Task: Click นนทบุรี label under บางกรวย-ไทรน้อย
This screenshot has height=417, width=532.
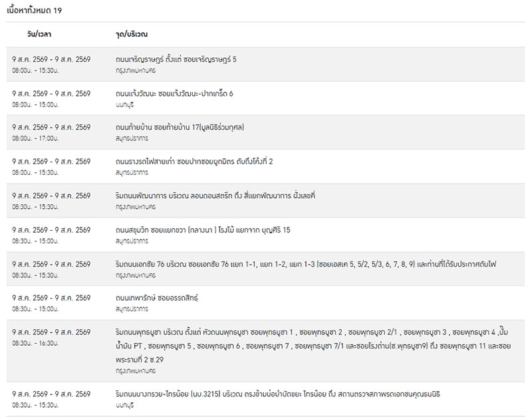Action: click(124, 405)
